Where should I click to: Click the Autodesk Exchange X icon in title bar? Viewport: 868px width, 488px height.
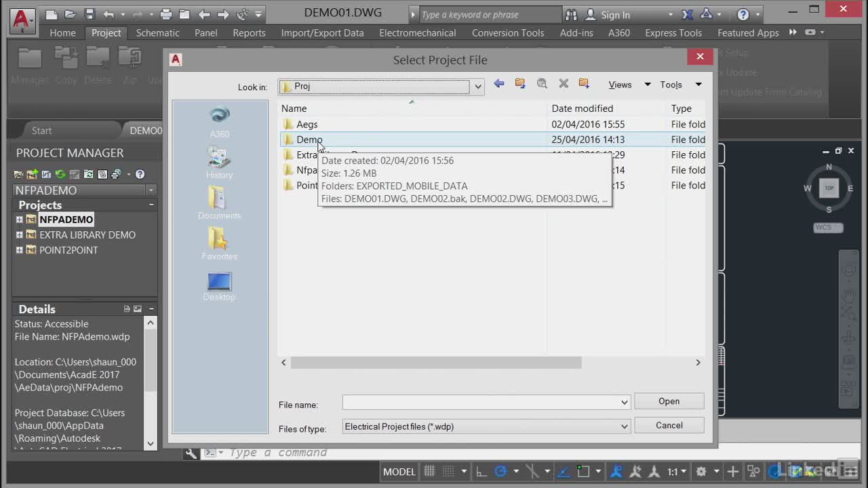pyautogui.click(x=688, y=14)
